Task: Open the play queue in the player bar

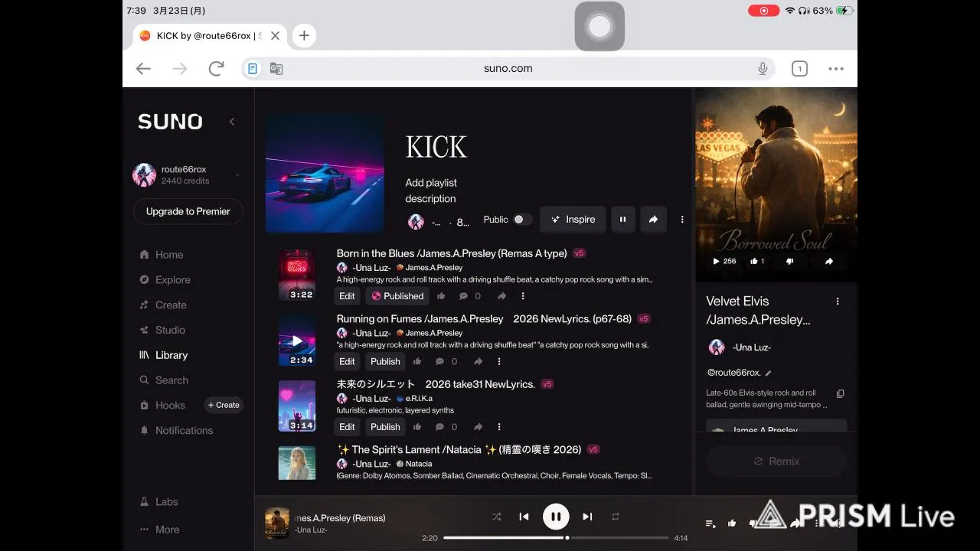Action: click(x=710, y=523)
